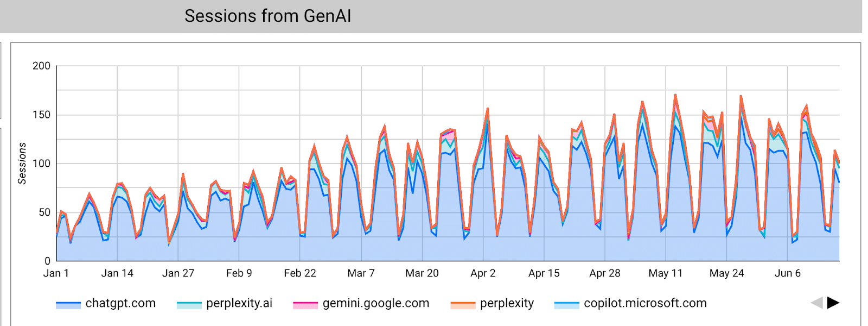Toggle chatgpt.com series in legend

pos(106,303)
